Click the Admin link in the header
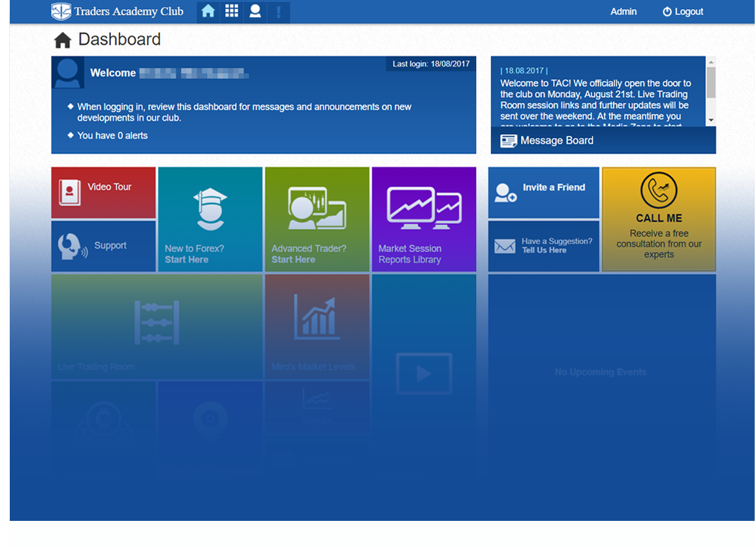The width and height of the screenshot is (756, 547). pos(623,12)
